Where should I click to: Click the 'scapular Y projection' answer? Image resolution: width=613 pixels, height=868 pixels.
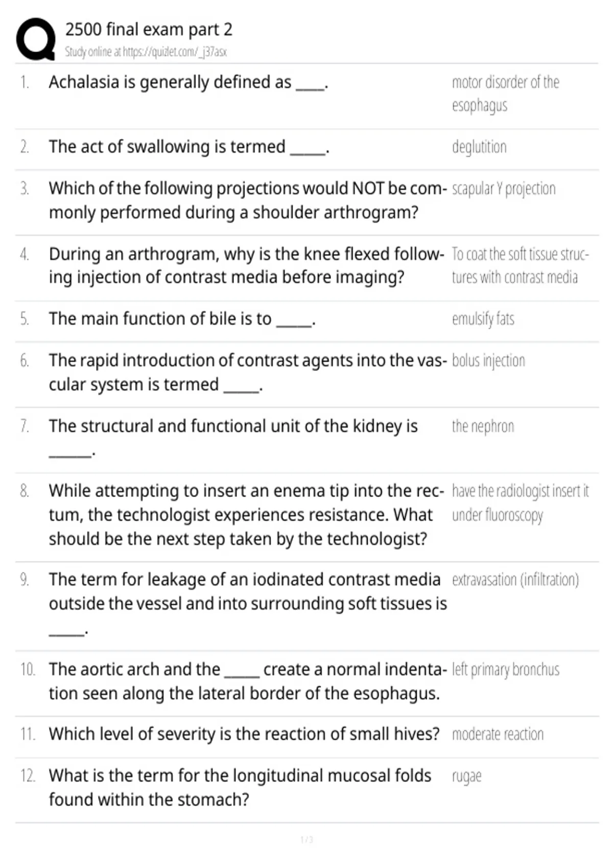504,189
